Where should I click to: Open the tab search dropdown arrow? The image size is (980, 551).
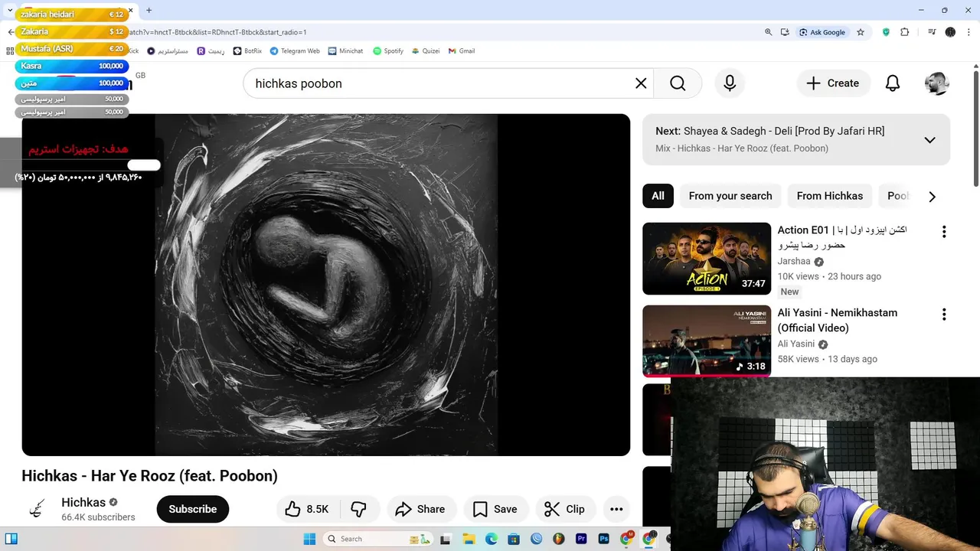click(x=10, y=11)
